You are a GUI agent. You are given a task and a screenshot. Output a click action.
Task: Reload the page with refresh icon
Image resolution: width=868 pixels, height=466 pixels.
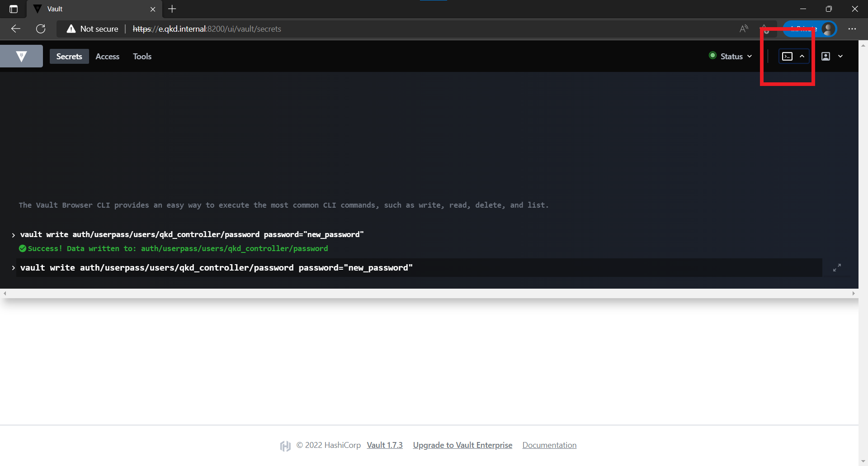pos(41,29)
